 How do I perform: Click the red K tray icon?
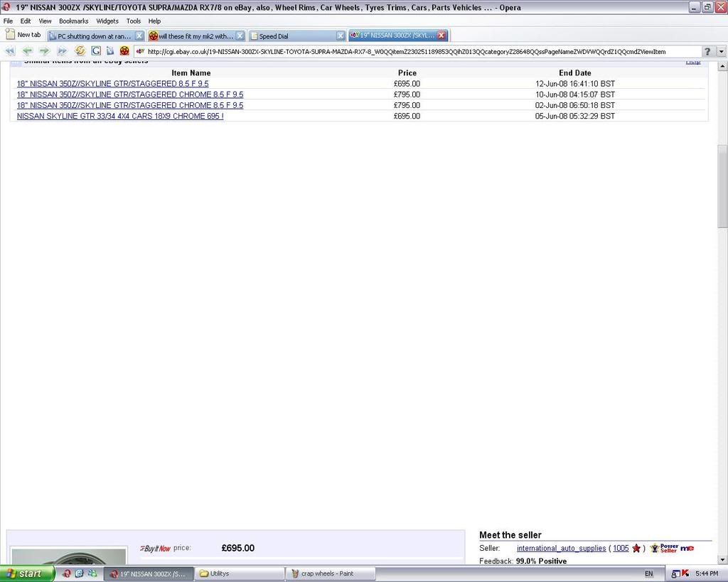click(686, 574)
